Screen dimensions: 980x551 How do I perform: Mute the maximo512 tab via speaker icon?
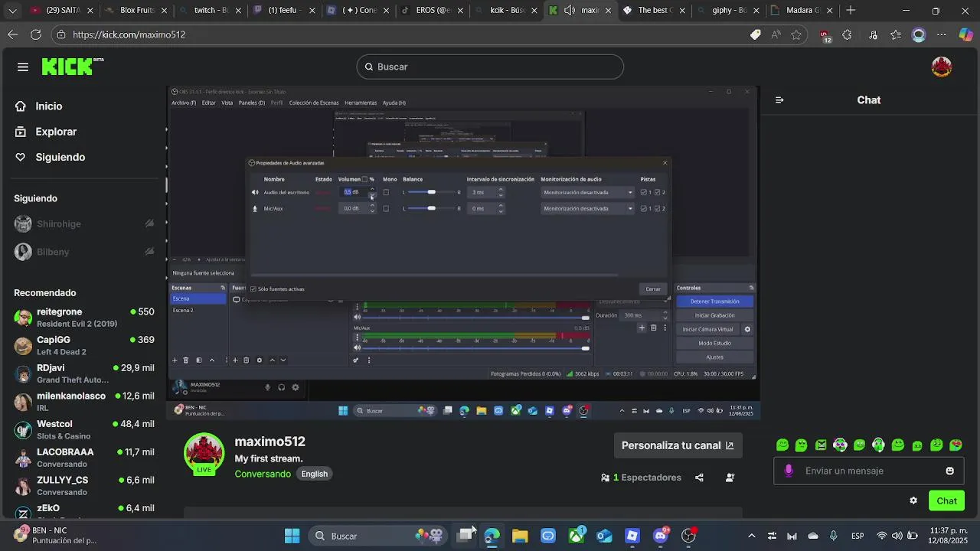coord(570,11)
